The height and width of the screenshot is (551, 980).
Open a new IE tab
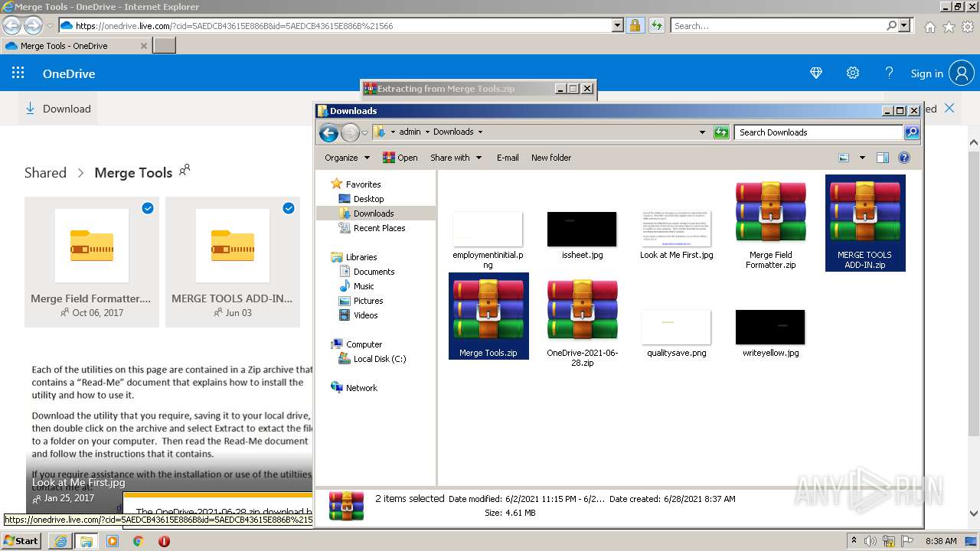165,46
